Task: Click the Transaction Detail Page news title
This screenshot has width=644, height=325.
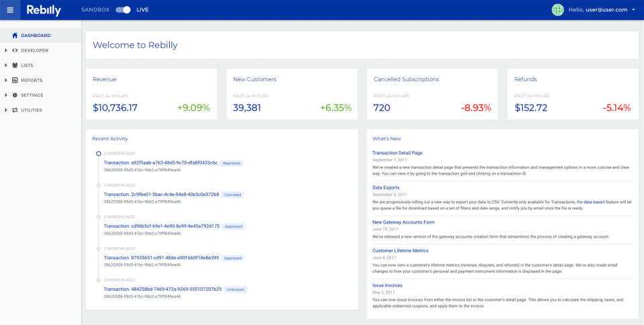Action: pos(397,153)
